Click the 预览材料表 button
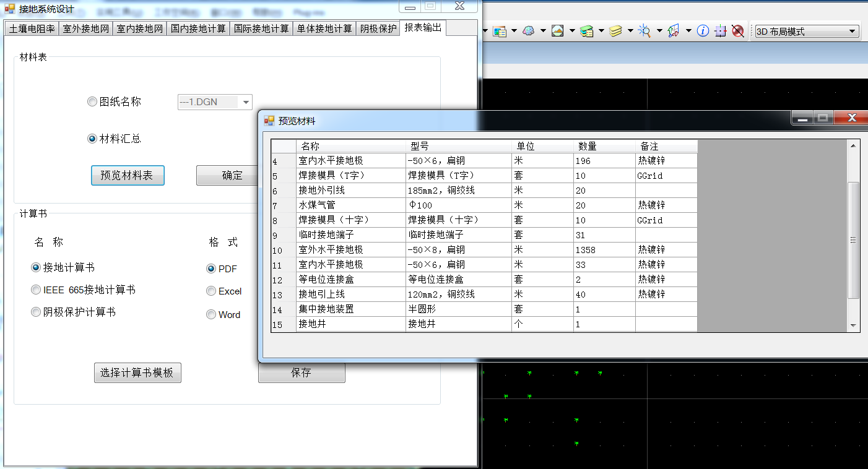Viewport: 868px width, 469px height. (x=127, y=176)
